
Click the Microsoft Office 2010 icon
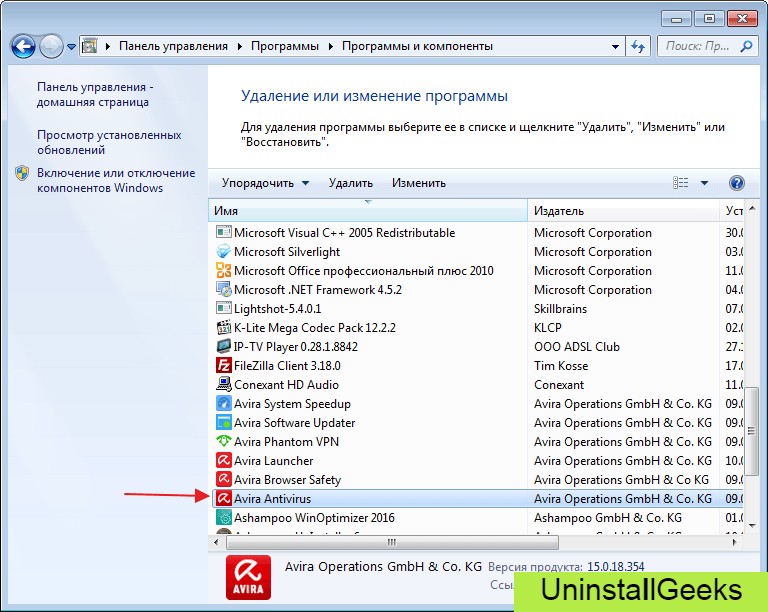pos(223,270)
